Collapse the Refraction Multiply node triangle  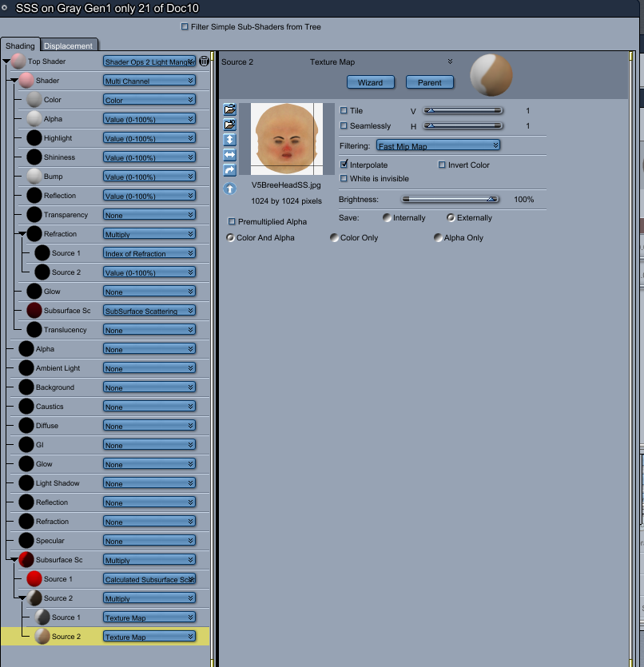(x=22, y=233)
